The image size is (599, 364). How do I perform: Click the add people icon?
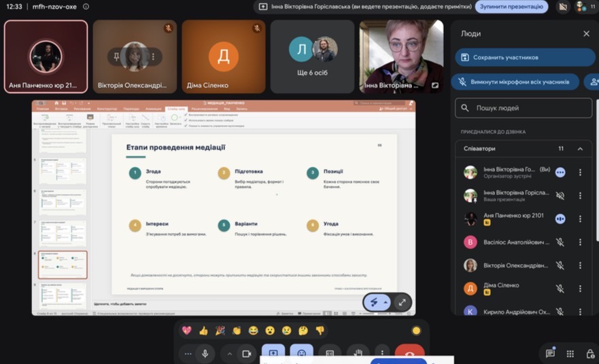594,82
